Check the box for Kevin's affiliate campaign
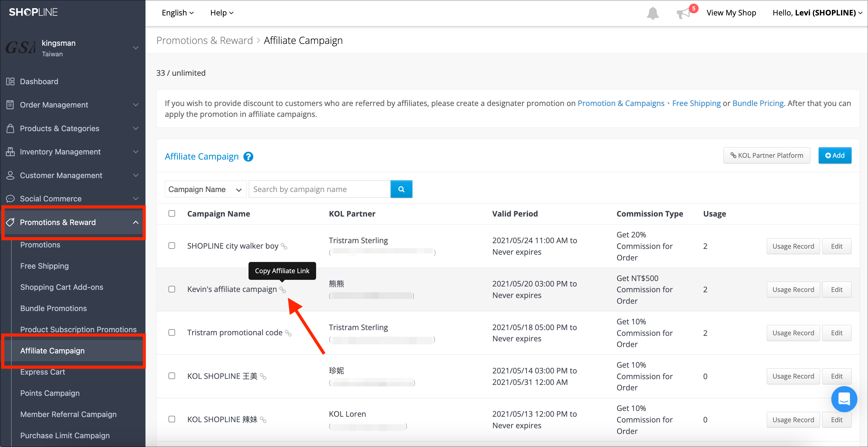This screenshot has width=868, height=447. 172,289
